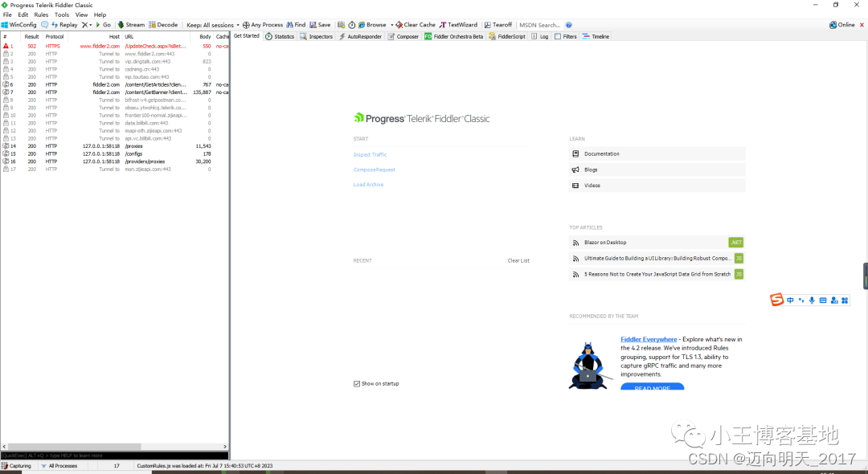Click Clear List beside Recent
The width and height of the screenshot is (868, 474).
pyautogui.click(x=518, y=260)
